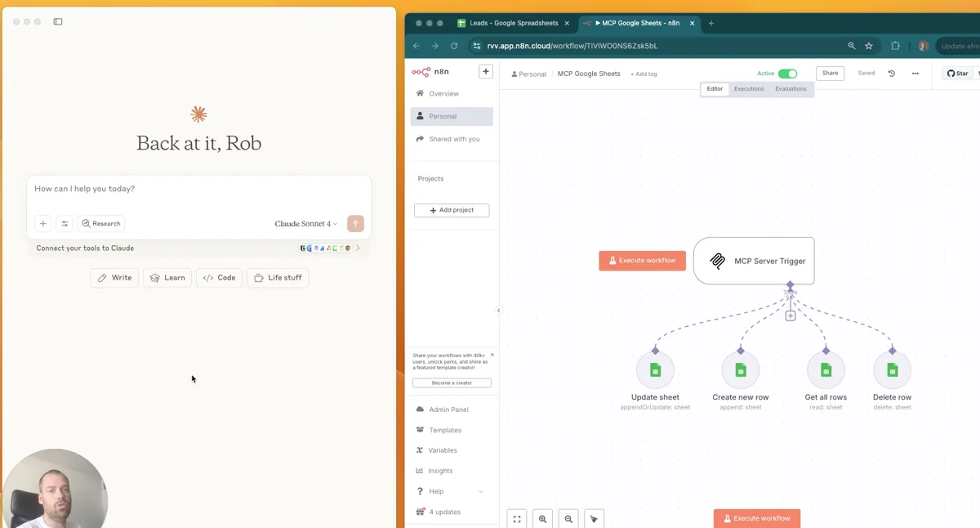Select the Get all rows node
This screenshot has width=980, height=528.
[826, 370]
